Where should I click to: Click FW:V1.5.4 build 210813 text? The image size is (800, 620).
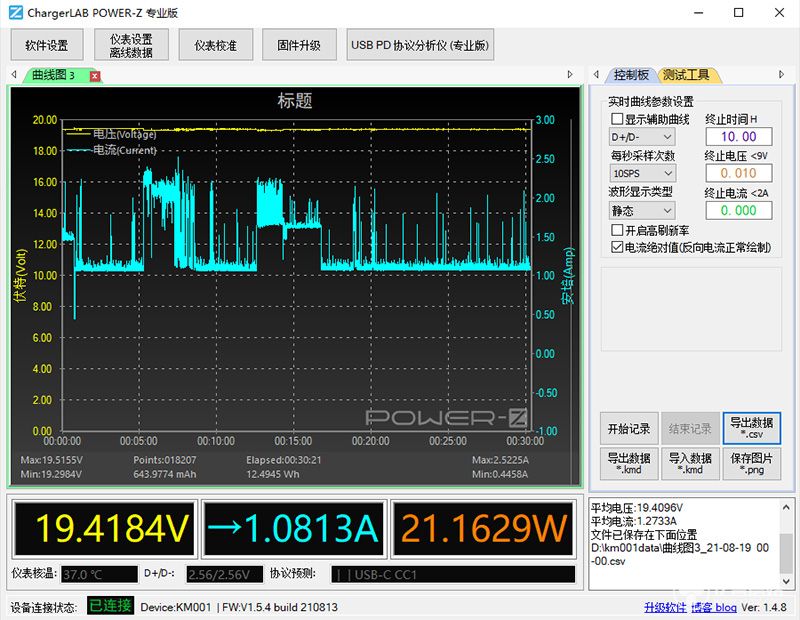pos(280,607)
